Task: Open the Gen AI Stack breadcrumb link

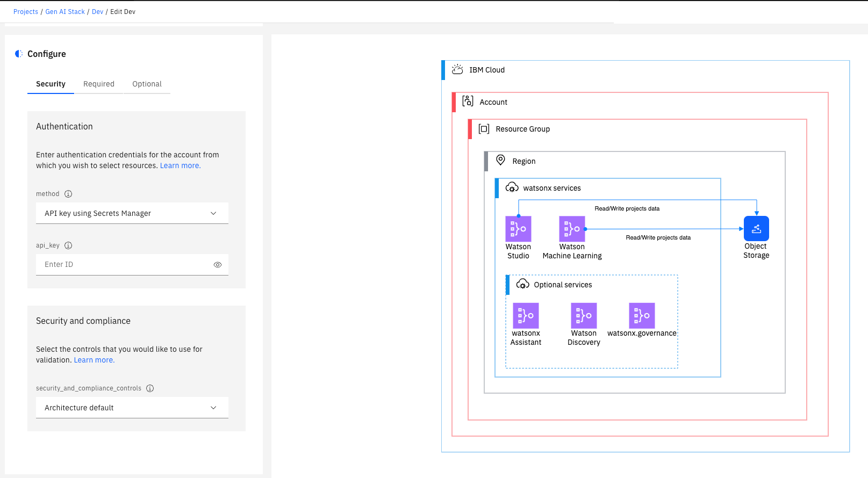Action: pyautogui.click(x=65, y=12)
